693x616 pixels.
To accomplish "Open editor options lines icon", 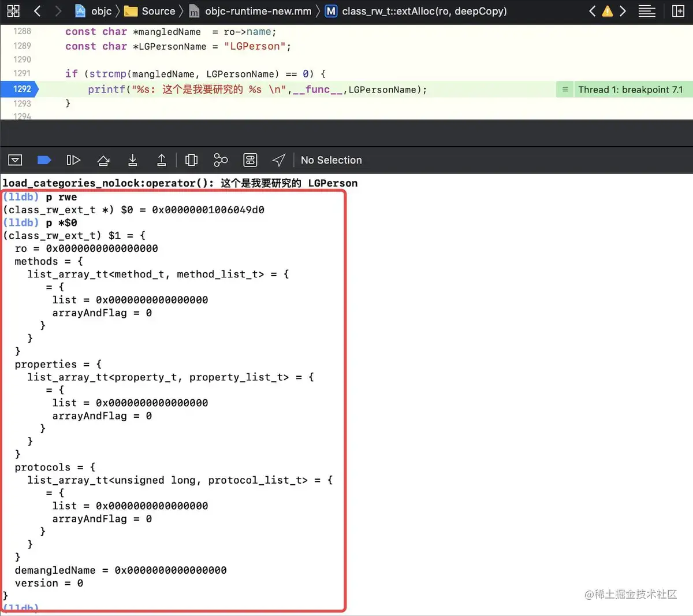I will [647, 11].
